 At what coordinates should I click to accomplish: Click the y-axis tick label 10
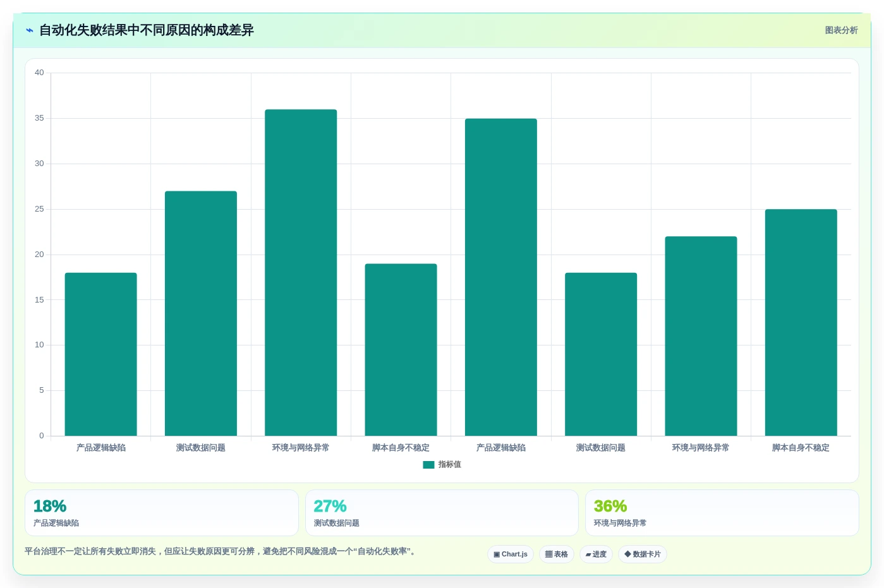pos(39,345)
